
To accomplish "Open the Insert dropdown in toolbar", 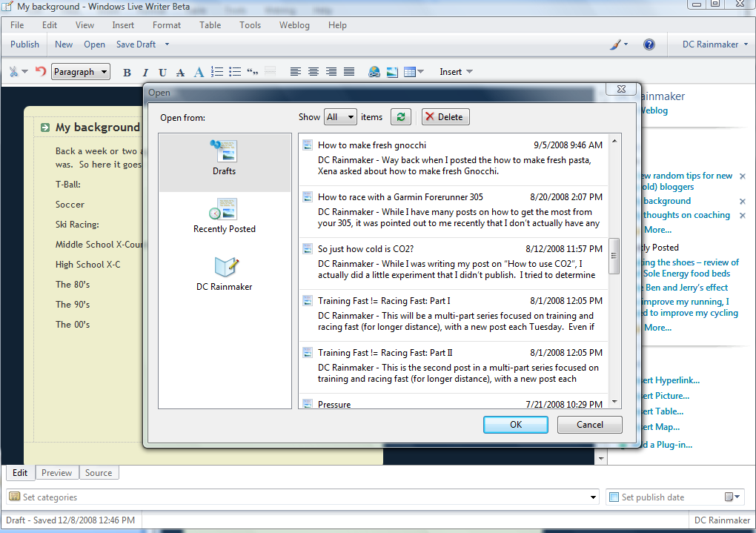I will pos(456,72).
